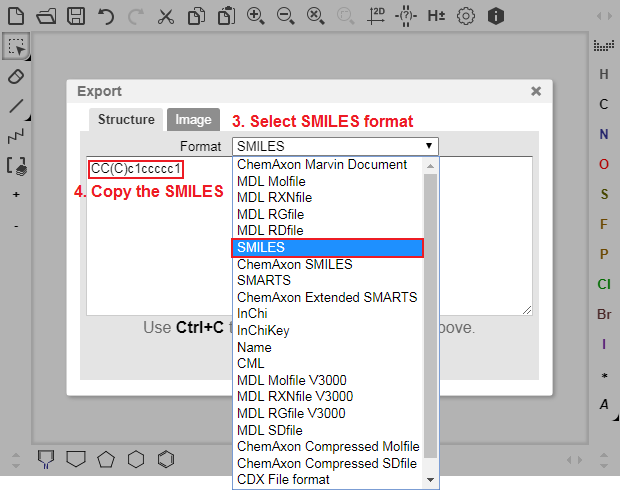
Task: Click the increase charge plus tool
Action: point(16,195)
